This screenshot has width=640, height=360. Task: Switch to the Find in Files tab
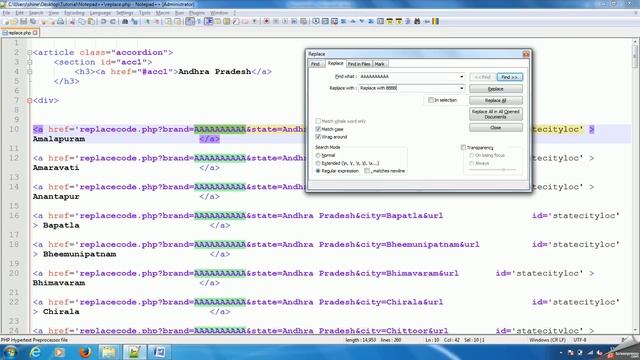coord(359,64)
